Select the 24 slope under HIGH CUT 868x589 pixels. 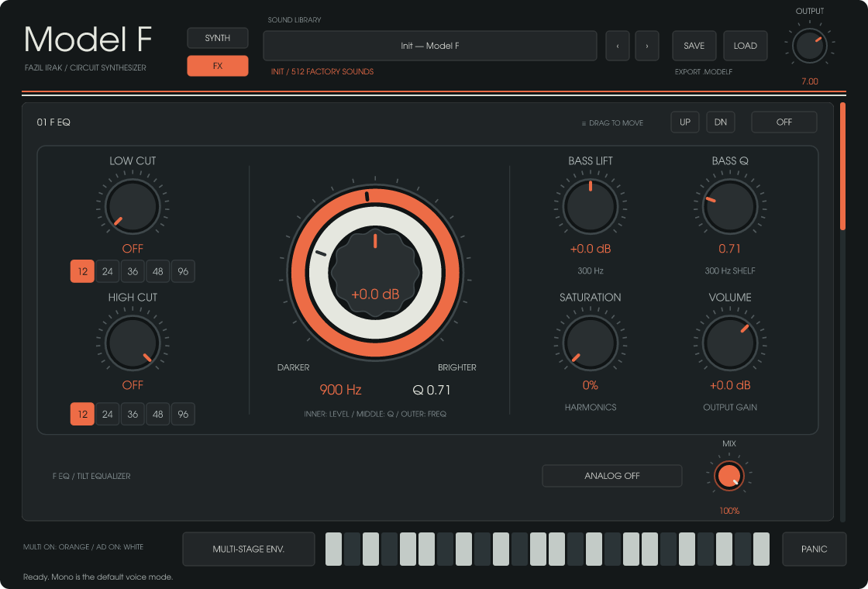pyautogui.click(x=108, y=414)
